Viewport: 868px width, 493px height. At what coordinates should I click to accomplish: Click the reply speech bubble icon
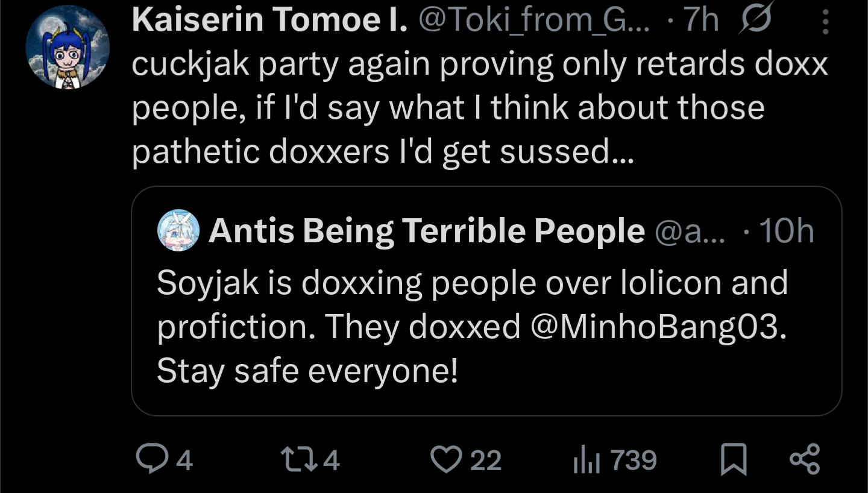coord(148,460)
